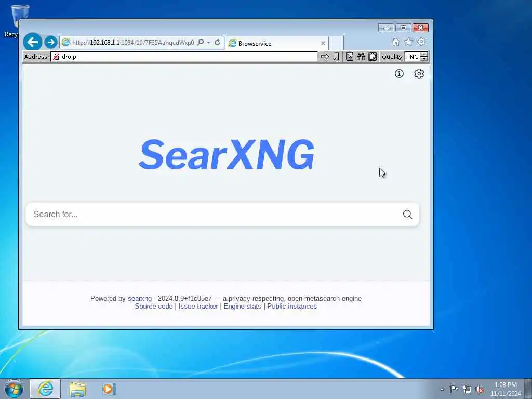532x399 pixels.
Task: Open Action Center flag icon
Action: pos(454,389)
